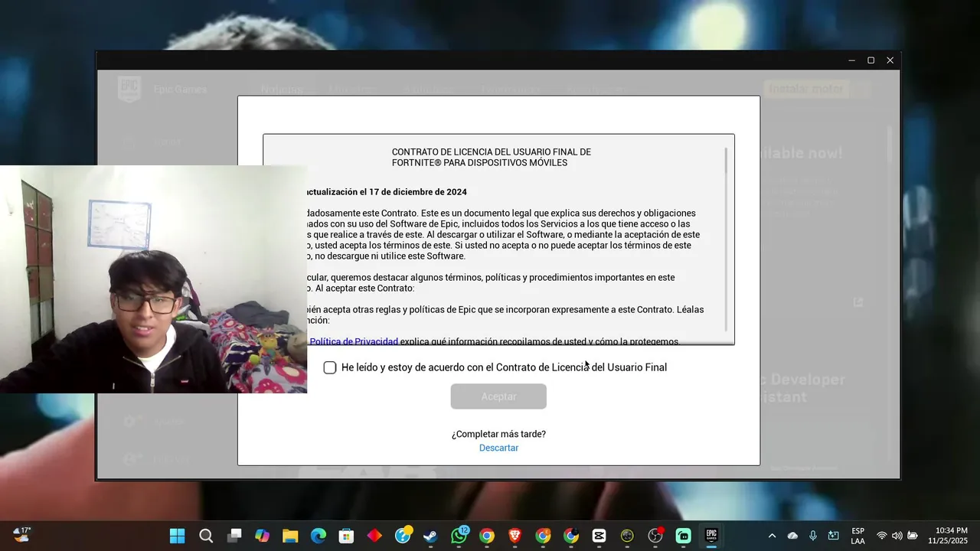
Task: Click the Epic Games taskbar icon
Action: click(711, 536)
